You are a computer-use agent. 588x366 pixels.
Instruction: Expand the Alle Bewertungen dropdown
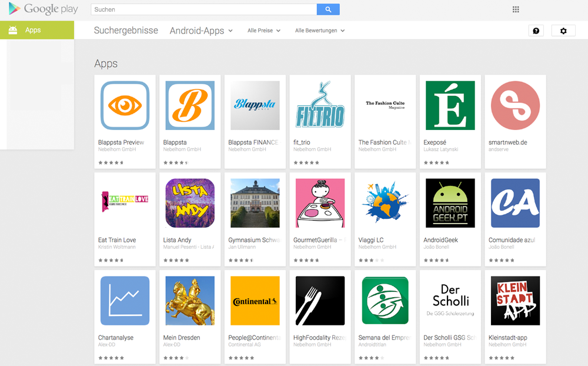point(320,31)
